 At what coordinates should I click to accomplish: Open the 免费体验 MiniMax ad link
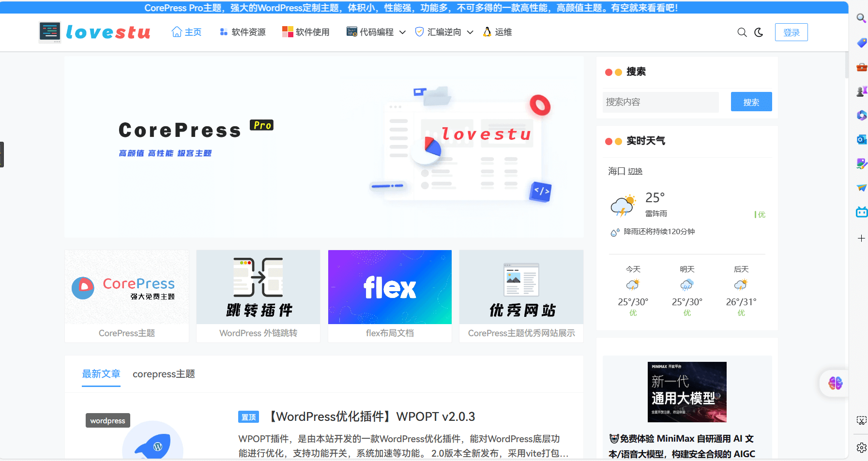coord(682,446)
